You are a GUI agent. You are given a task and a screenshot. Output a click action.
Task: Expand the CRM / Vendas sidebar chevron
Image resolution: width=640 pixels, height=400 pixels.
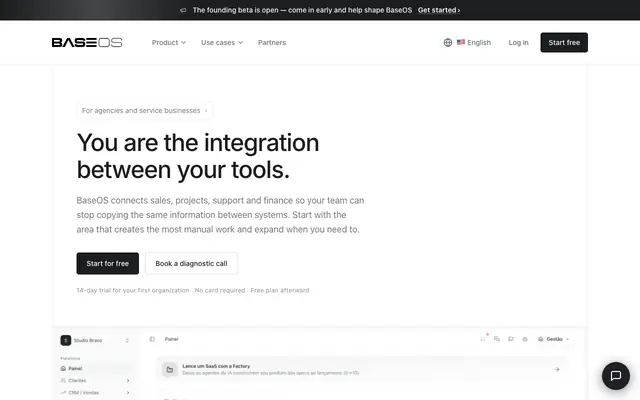(128, 393)
